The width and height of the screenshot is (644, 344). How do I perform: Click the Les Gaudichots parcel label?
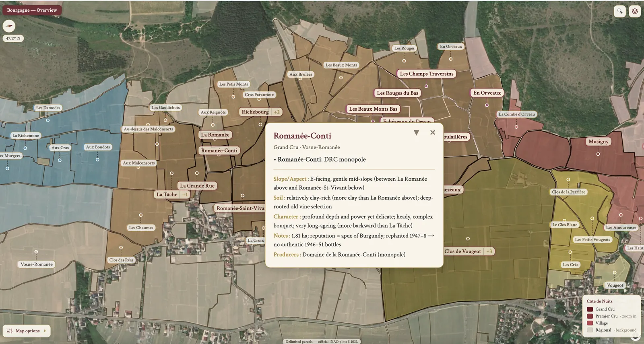click(x=166, y=107)
